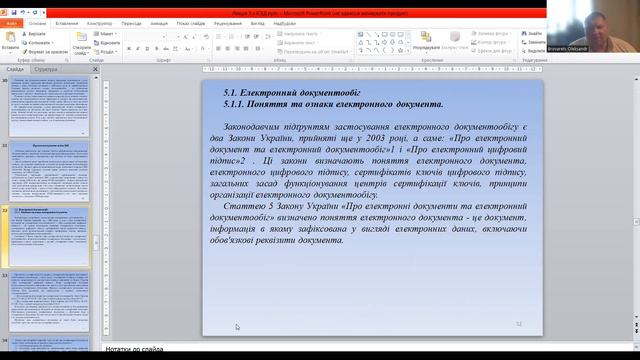Viewport: 640px width, 360px height.
Task: Toggle Italic formatting
Action: 138,49
